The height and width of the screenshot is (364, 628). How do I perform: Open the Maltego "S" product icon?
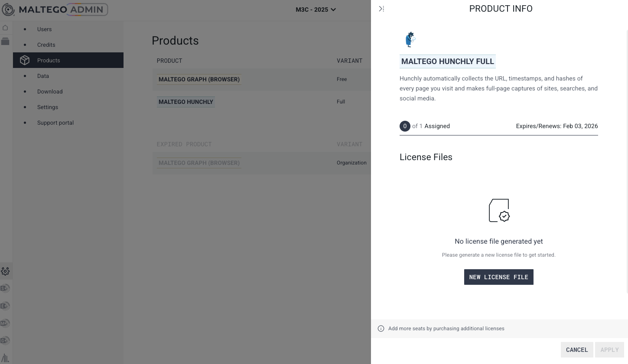click(5, 288)
